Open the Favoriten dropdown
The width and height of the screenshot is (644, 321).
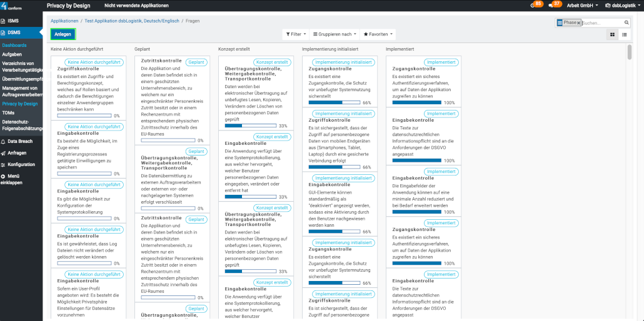pos(379,34)
